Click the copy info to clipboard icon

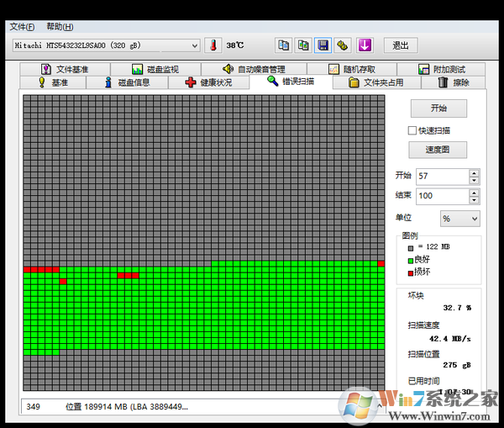point(283,45)
